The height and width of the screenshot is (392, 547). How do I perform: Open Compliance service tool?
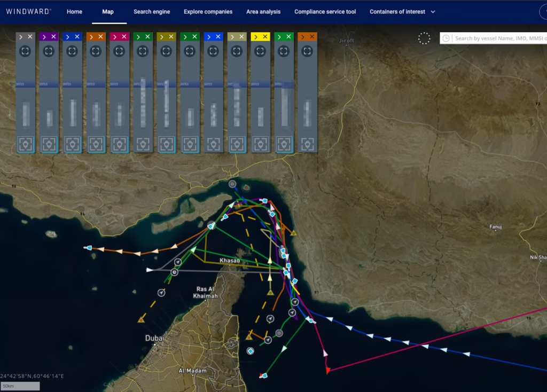(325, 12)
